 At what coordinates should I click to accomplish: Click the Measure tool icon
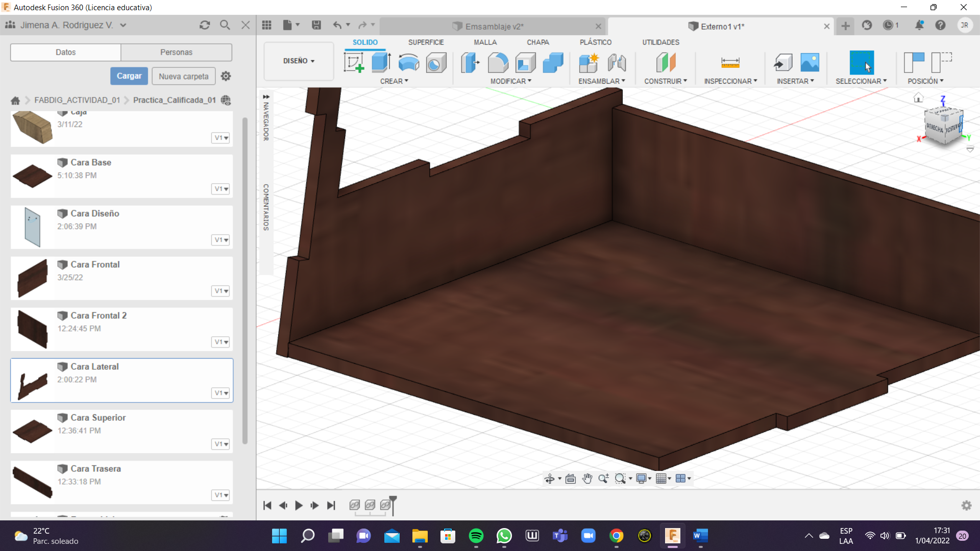(x=730, y=63)
